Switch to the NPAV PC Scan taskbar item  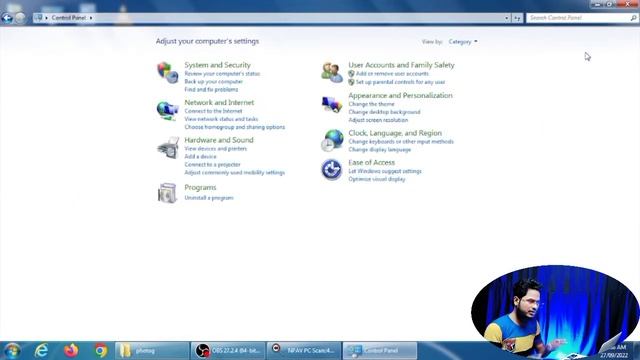tap(304, 351)
